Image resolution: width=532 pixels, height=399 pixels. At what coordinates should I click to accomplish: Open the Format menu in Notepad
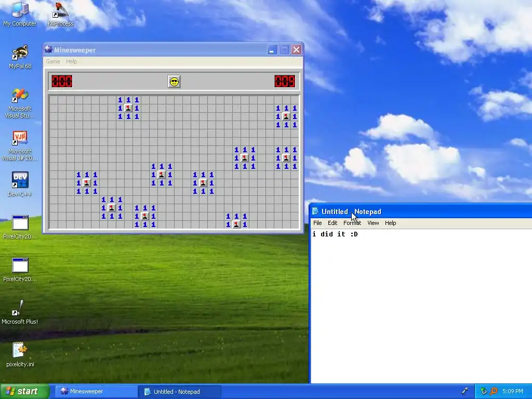pos(352,223)
